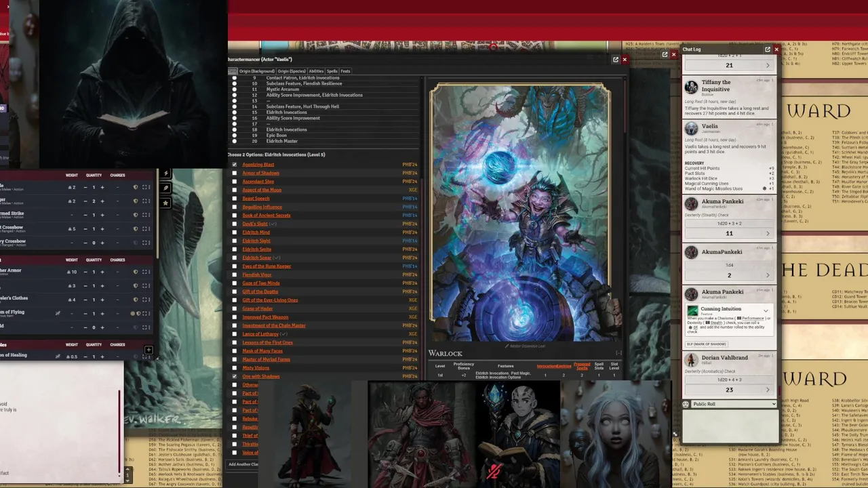Click Vaelis's avatar in the chat log

691,128
